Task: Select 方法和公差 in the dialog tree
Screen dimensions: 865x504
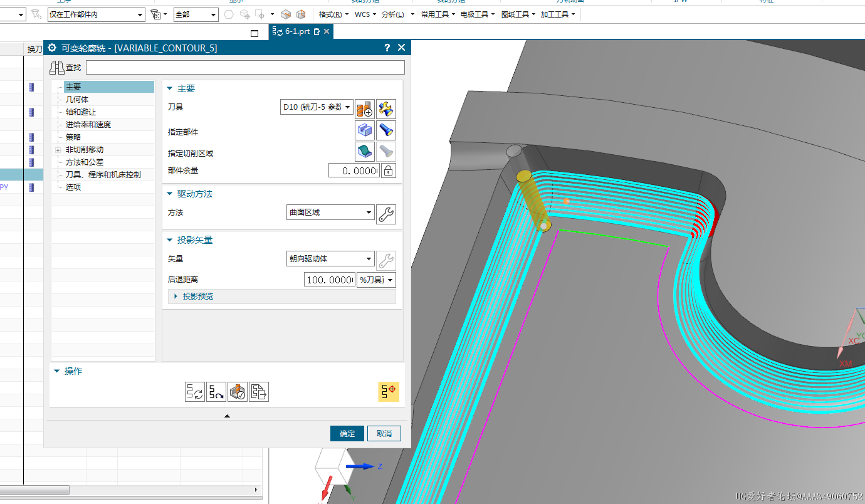Action: click(x=85, y=162)
